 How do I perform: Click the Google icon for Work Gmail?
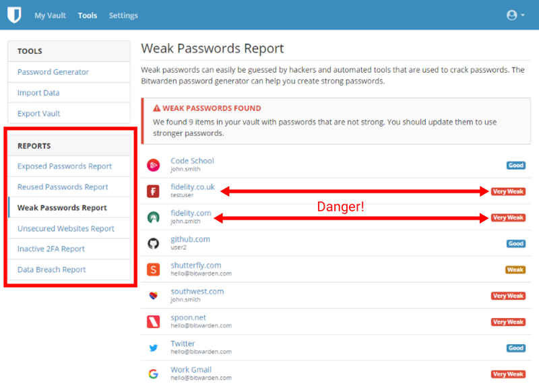coord(154,374)
